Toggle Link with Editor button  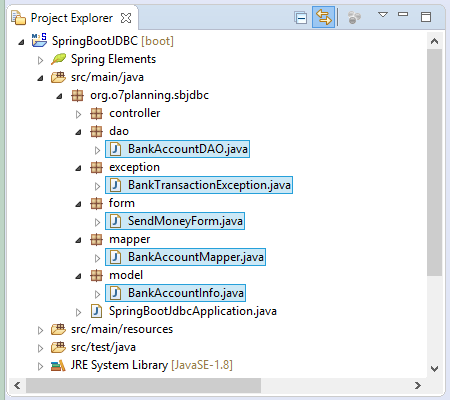click(x=323, y=17)
